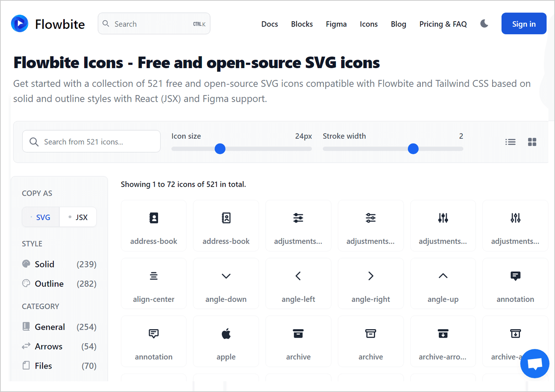Select the solid annotation icon card
The width and height of the screenshot is (555, 392).
515,284
